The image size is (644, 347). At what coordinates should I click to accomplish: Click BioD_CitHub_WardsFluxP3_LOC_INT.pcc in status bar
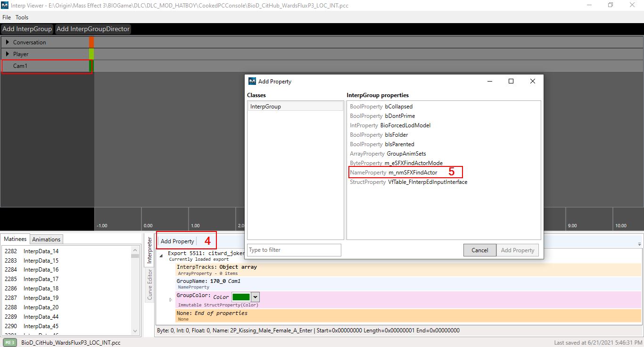71,343
